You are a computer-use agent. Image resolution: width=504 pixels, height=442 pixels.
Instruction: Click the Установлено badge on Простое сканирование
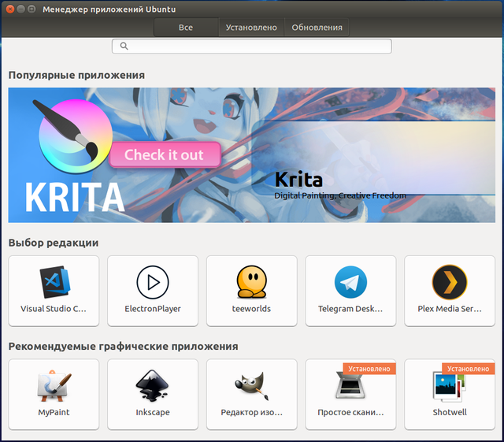coord(369,369)
